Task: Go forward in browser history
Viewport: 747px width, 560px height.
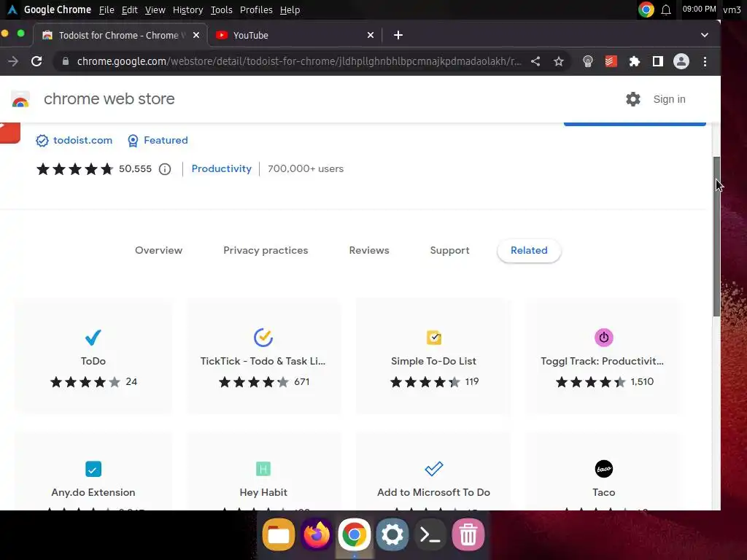Action: click(x=13, y=61)
